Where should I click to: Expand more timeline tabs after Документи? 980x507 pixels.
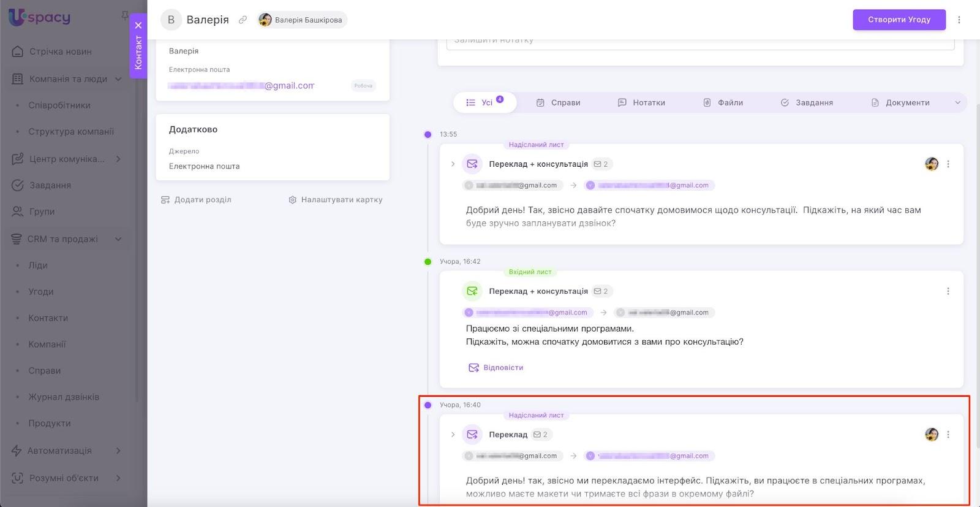957,103
